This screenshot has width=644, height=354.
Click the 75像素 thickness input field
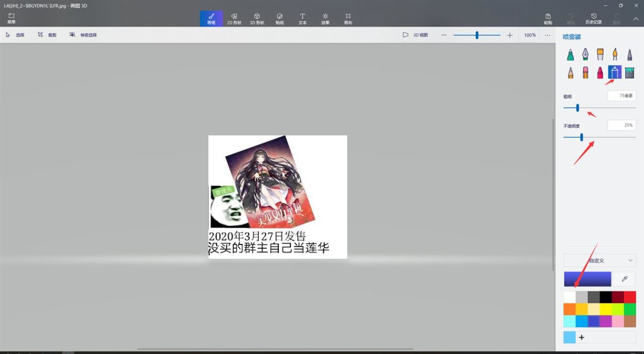tap(621, 96)
